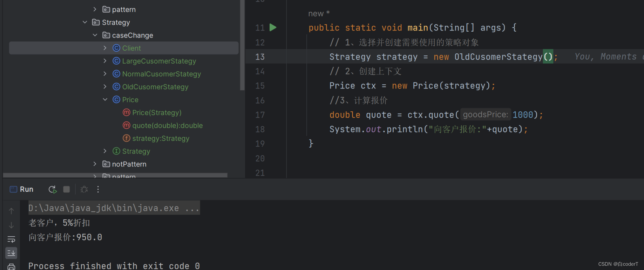Image resolution: width=644 pixels, height=270 pixels.
Task: Collapse the Strategy package
Action: tap(84, 22)
